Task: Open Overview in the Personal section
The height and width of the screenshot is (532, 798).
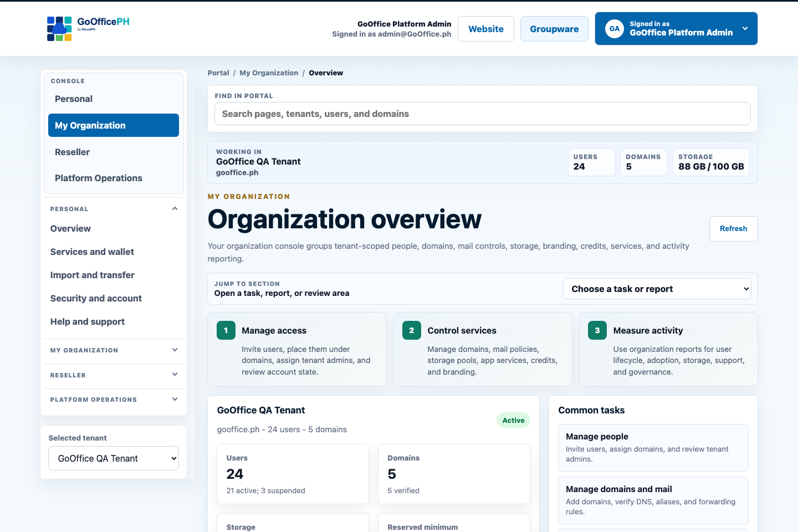Action: 70,228
